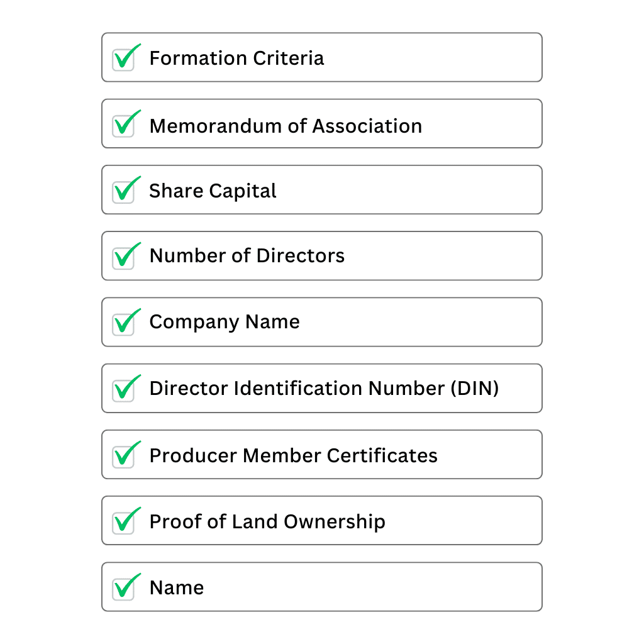Click the Formation Criteria label text

tap(236, 58)
